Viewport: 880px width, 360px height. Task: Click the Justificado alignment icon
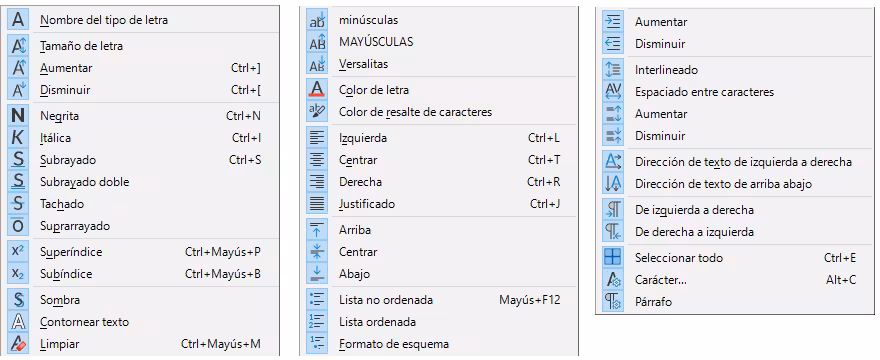coord(317,204)
